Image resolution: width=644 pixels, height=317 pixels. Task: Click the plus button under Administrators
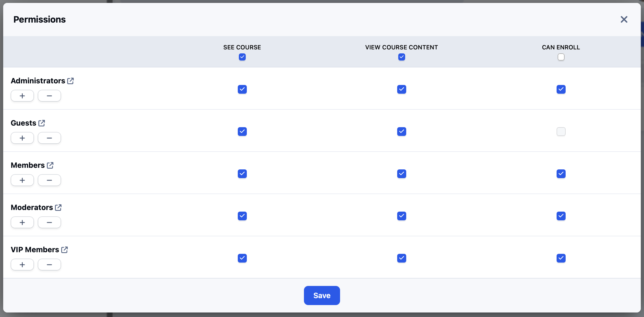pyautogui.click(x=22, y=96)
